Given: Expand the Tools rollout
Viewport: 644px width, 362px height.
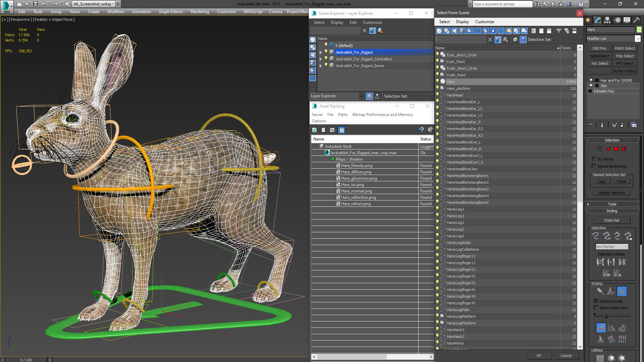Looking at the screenshot, I should point(612,204).
